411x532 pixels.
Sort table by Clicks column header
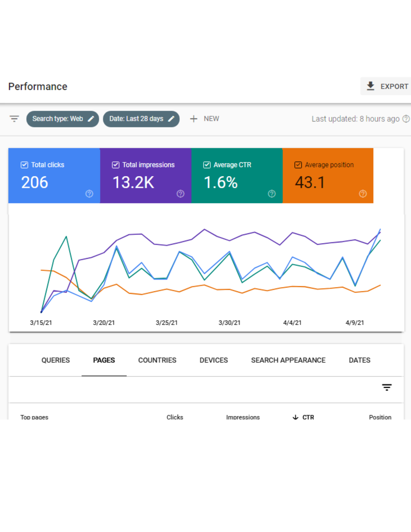click(175, 417)
